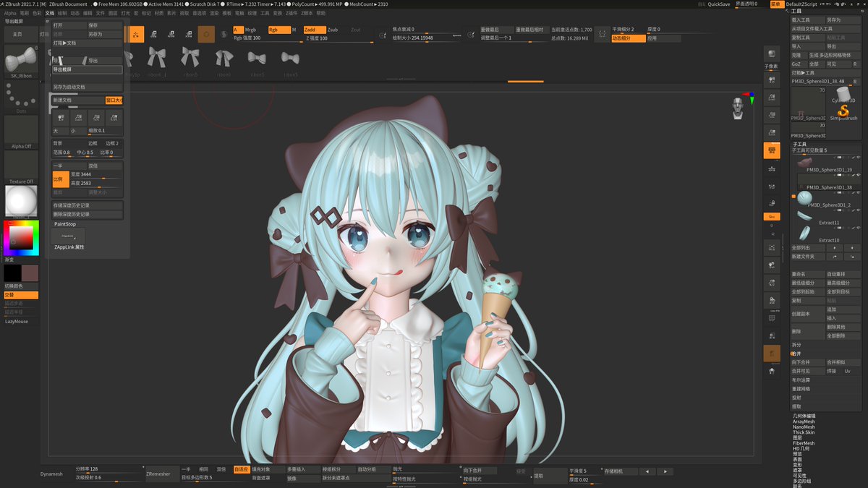Select the SK_Ribon brush thumbnail
868x488 pixels.
point(21,61)
